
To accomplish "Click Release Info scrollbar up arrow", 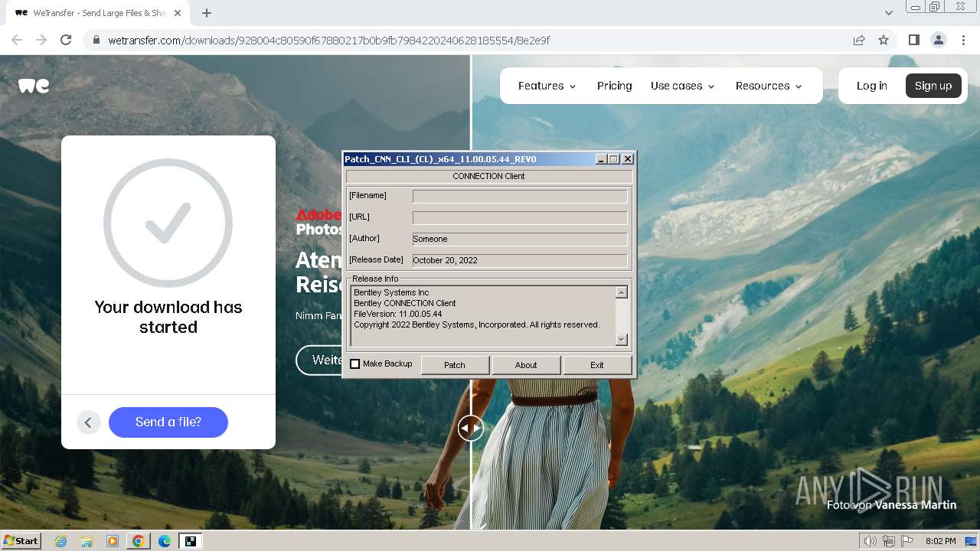I will tap(622, 292).
